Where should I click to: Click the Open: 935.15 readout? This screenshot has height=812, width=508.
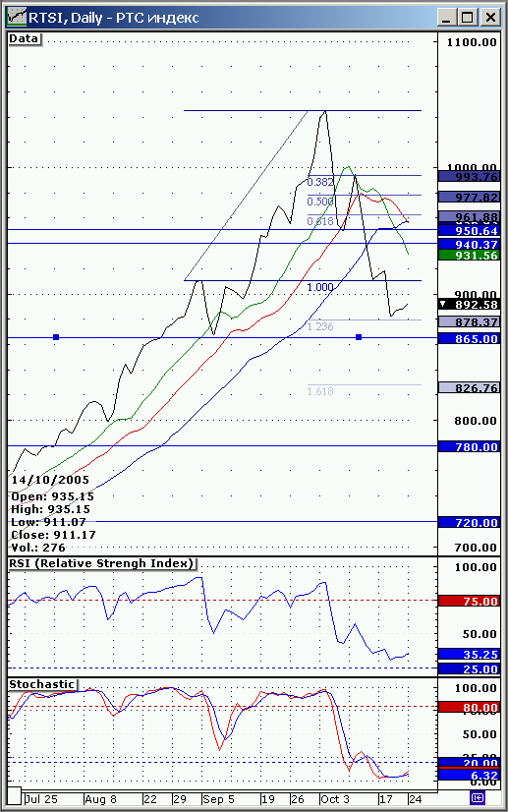tap(52, 496)
